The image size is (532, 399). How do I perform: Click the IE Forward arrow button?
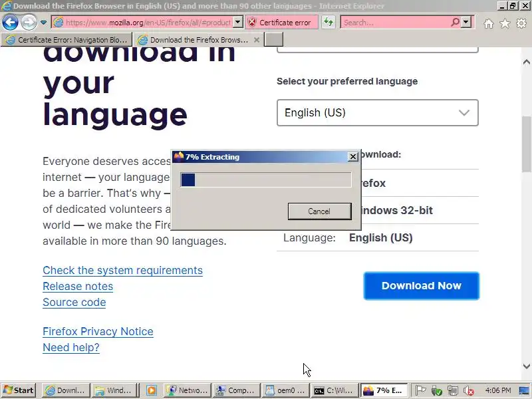tap(29, 23)
